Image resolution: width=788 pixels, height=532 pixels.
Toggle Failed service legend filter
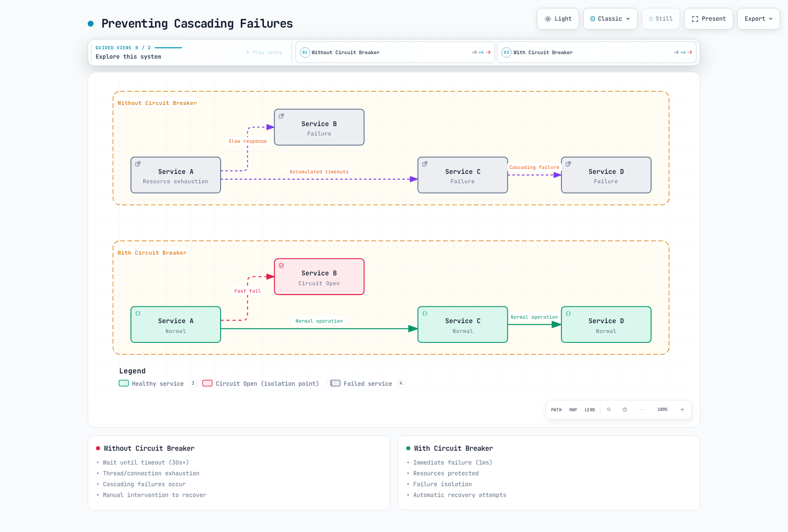point(367,384)
